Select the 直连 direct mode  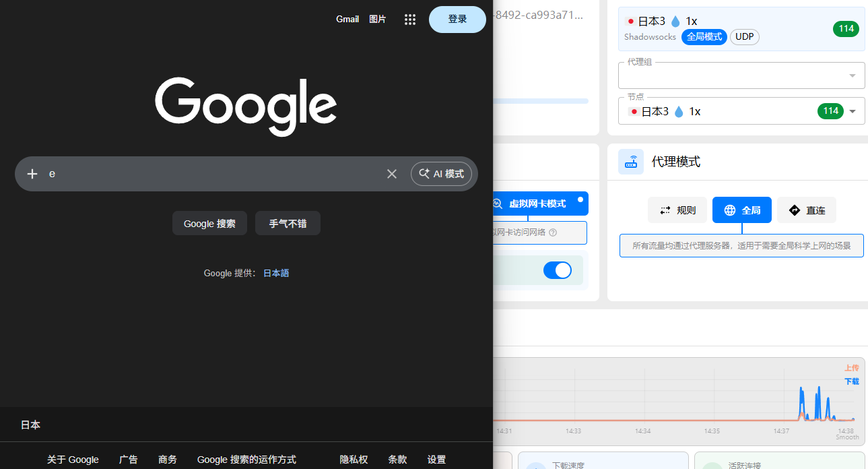point(806,210)
